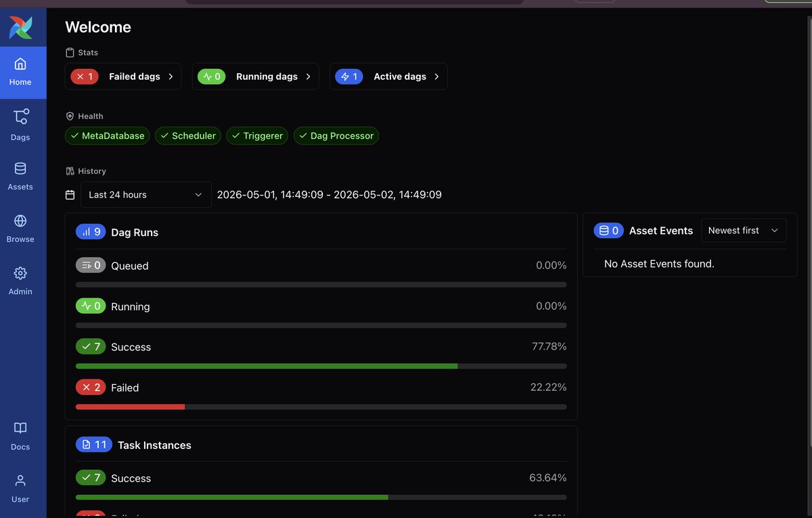The image size is (812, 518).
Task: Click the Browse globe icon
Action: [x=20, y=221]
